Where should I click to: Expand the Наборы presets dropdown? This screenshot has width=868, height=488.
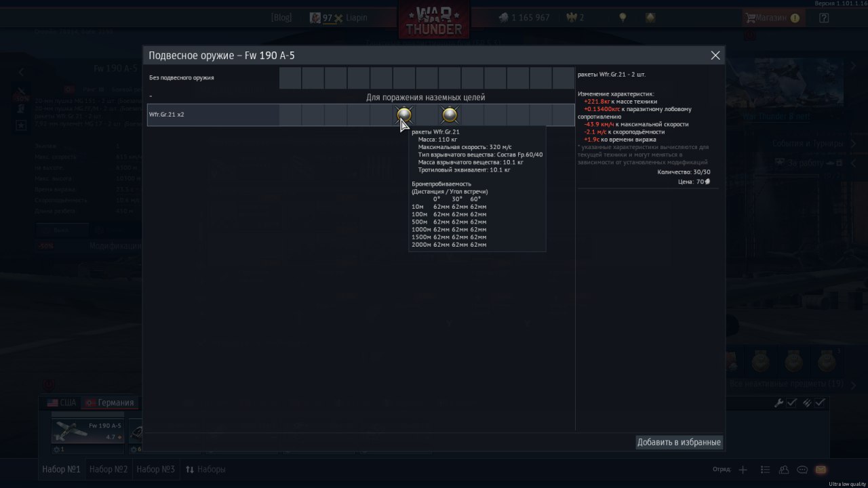coord(205,469)
